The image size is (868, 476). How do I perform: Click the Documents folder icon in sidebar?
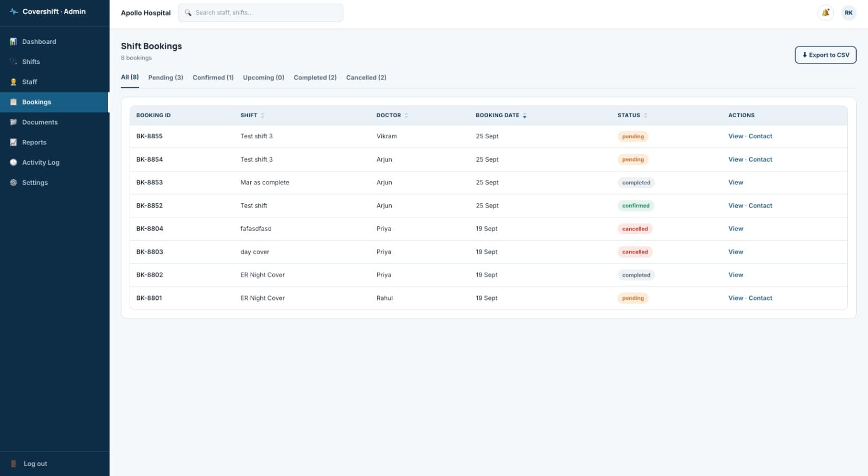[x=14, y=123]
